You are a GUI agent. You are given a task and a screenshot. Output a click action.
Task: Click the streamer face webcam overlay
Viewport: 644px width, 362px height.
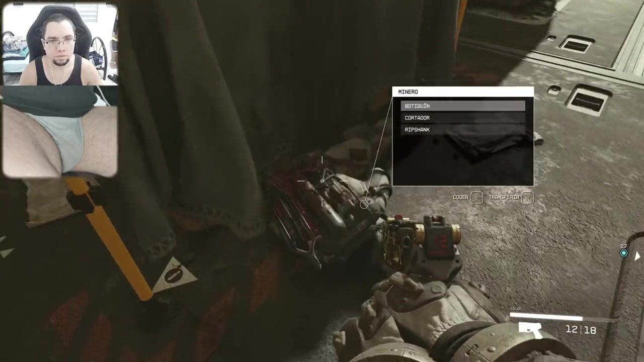tap(60, 45)
